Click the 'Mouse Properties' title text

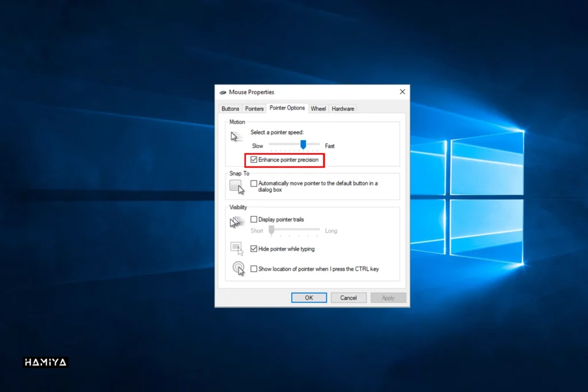point(252,92)
